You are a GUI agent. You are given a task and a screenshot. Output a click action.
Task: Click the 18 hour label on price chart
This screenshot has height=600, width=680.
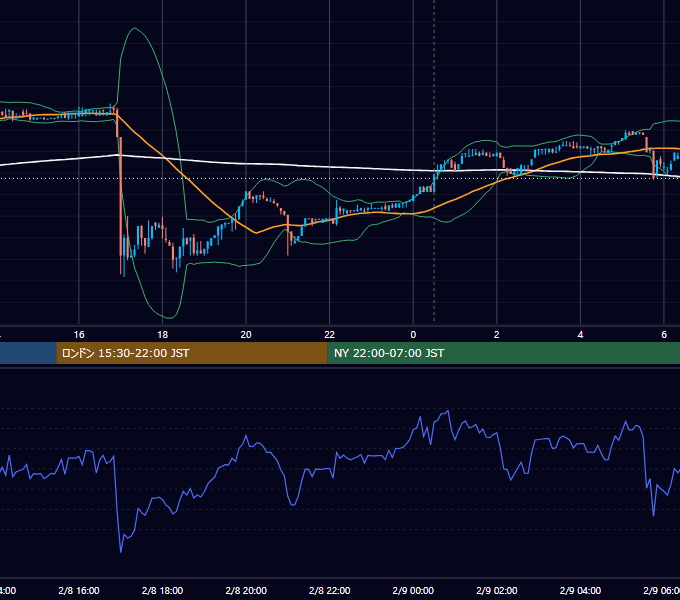tap(163, 335)
